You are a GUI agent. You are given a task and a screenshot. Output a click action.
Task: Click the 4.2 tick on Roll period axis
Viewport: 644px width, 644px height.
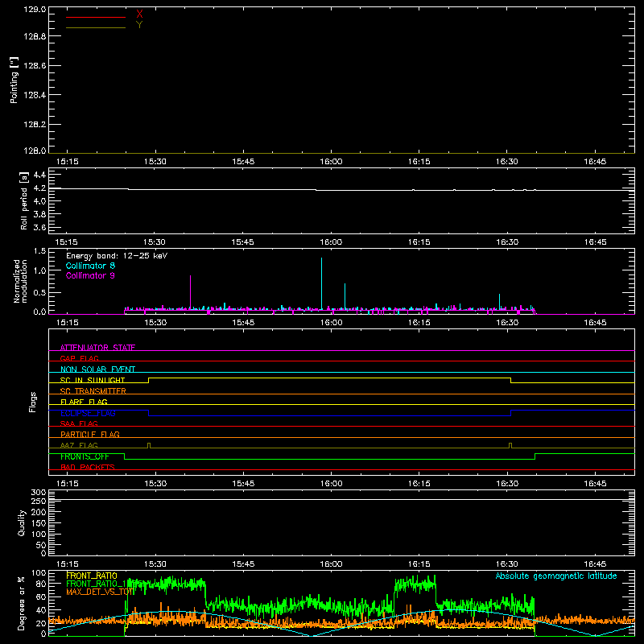[x=39, y=188]
